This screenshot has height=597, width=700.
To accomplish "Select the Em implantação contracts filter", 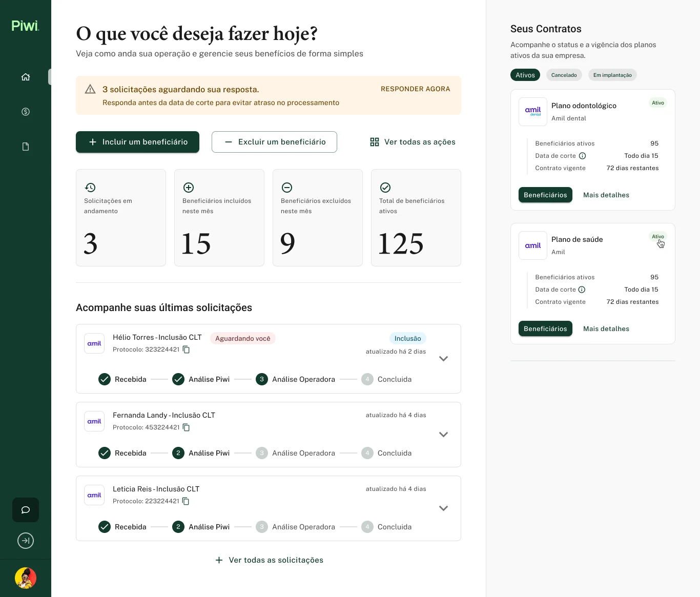I will click(x=612, y=75).
